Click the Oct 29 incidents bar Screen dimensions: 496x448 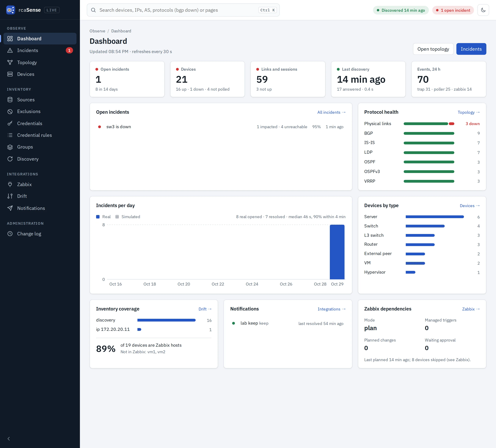pyautogui.click(x=337, y=252)
